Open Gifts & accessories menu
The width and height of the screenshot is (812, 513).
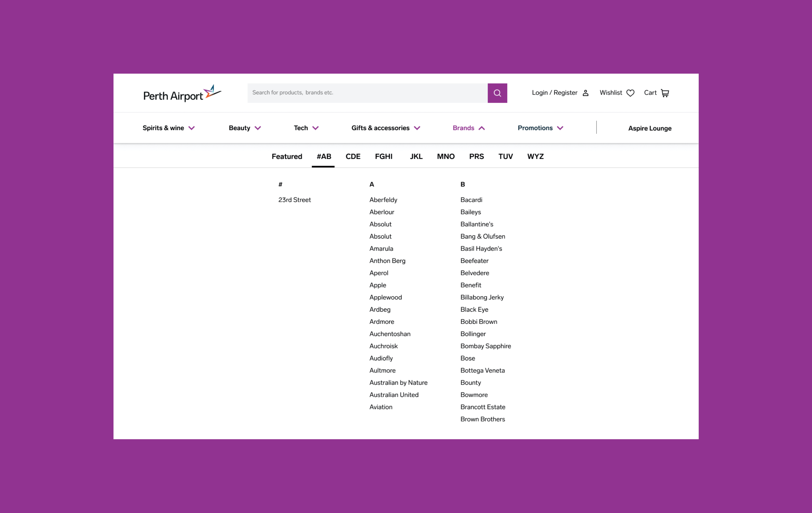point(380,128)
